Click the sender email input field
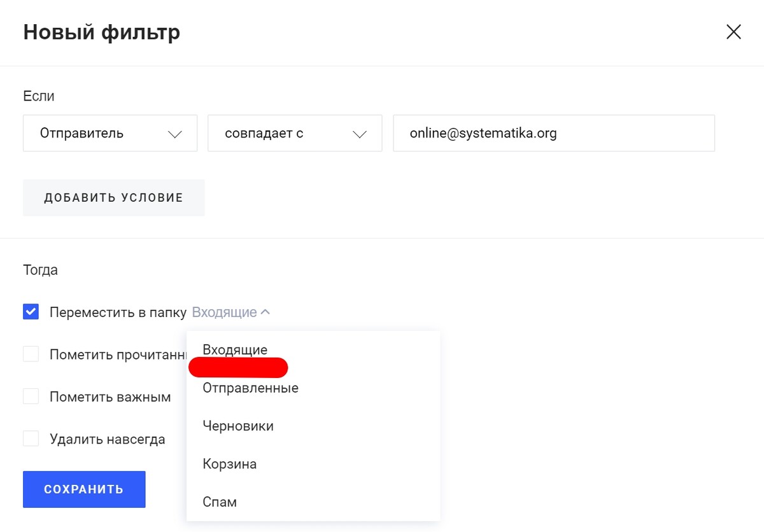The image size is (764, 532). [x=553, y=134]
